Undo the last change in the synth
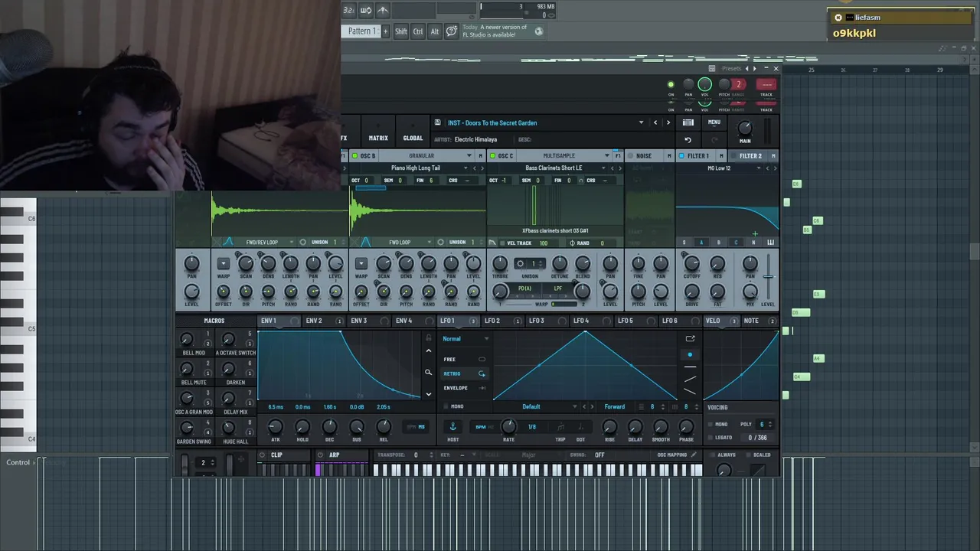The width and height of the screenshot is (980, 551). (x=688, y=140)
